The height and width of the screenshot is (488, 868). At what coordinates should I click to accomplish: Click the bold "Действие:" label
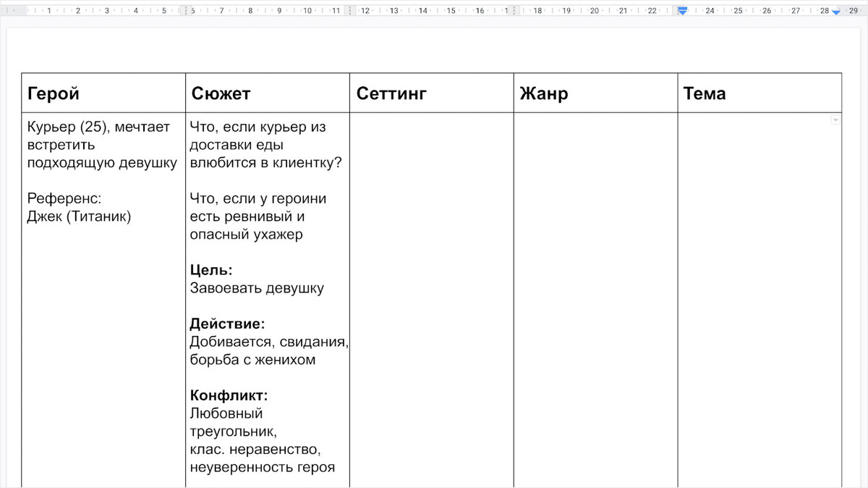point(227,324)
